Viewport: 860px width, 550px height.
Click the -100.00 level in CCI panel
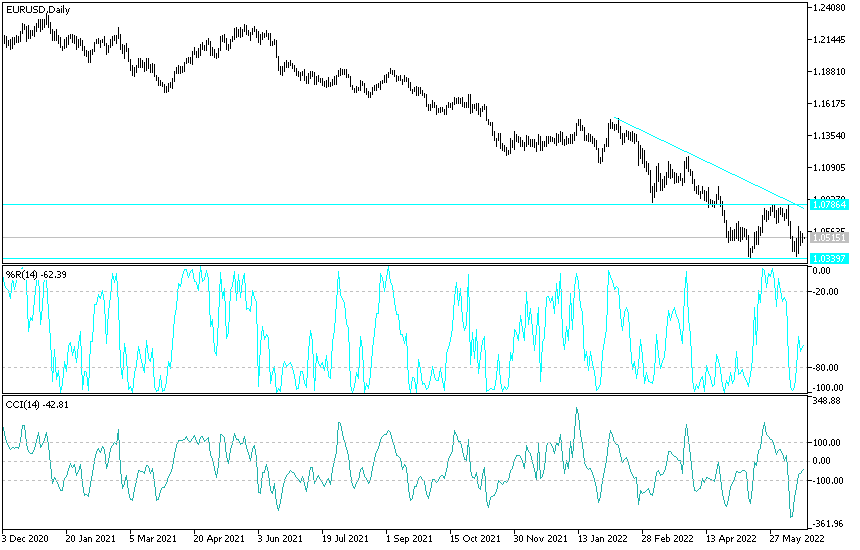828,481
